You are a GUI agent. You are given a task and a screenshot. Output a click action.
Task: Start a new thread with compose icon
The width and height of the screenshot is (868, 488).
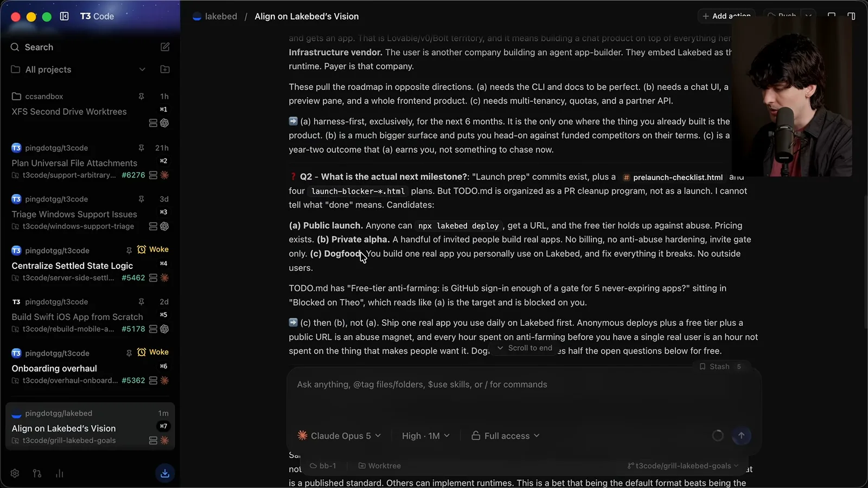(165, 47)
